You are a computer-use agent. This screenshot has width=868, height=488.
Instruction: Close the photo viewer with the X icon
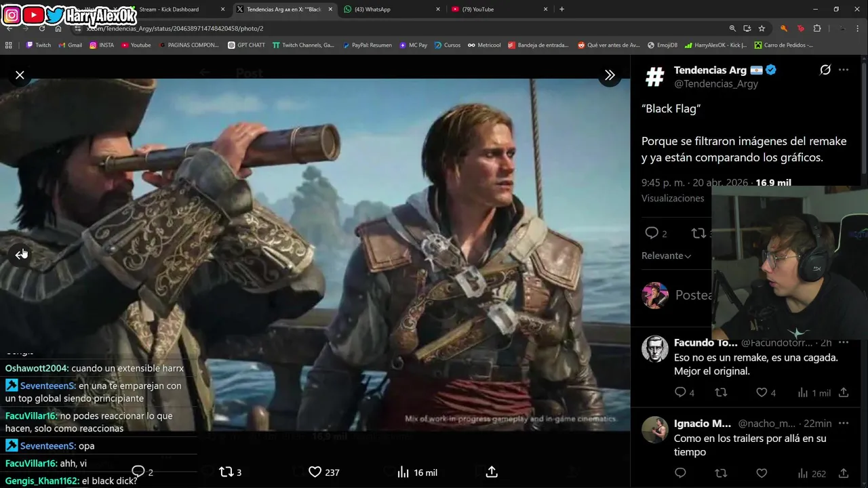[20, 75]
